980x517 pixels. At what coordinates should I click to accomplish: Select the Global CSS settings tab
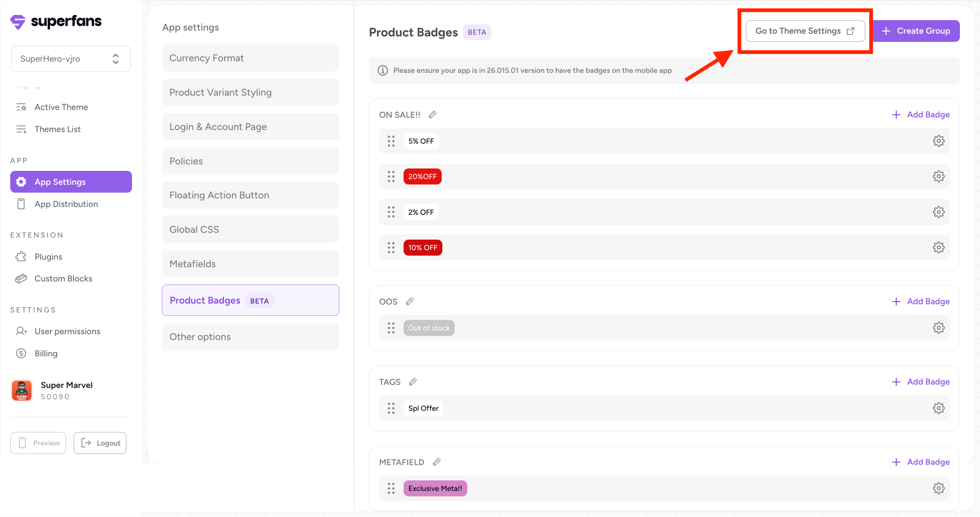point(250,229)
